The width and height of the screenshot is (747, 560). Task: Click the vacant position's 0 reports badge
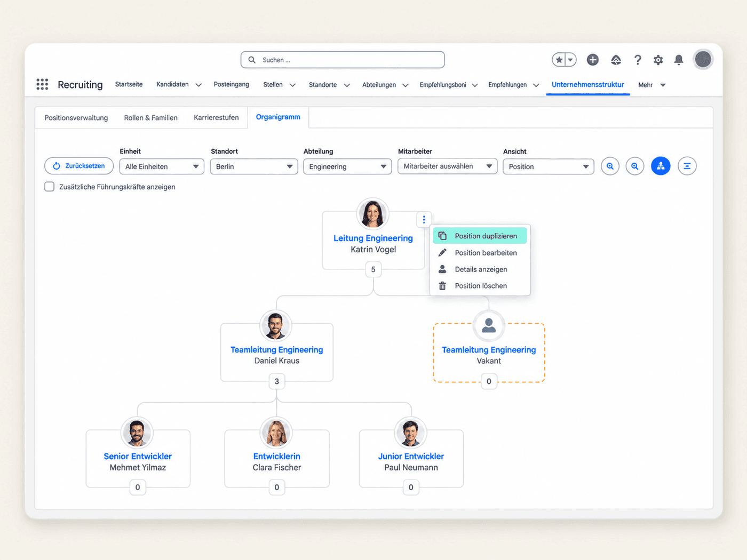(489, 381)
